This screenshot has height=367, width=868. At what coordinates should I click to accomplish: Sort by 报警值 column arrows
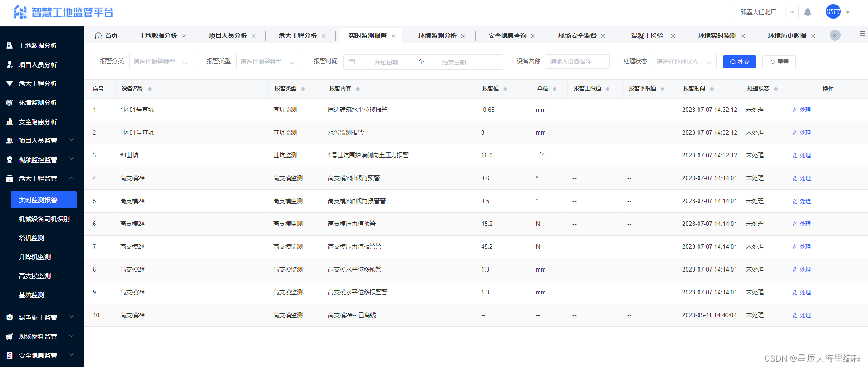click(x=505, y=89)
